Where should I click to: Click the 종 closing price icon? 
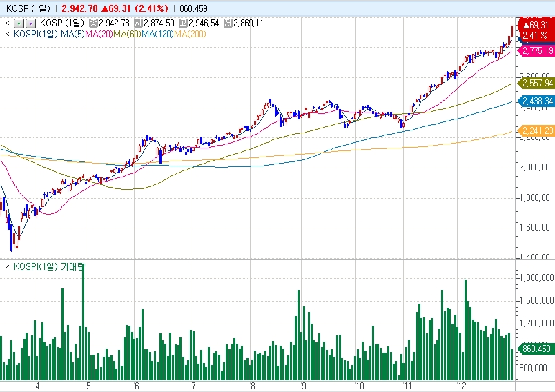(93, 23)
